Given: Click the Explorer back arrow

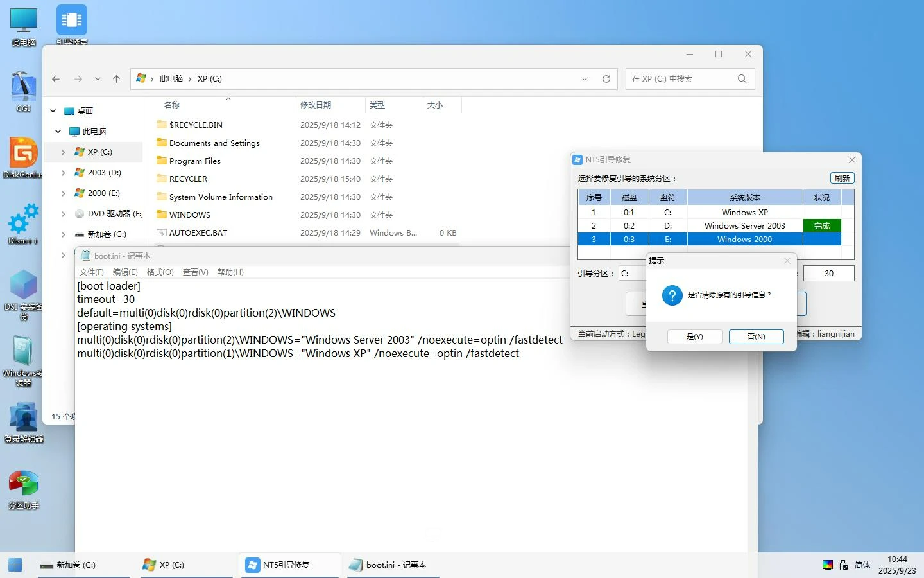Looking at the screenshot, I should pyautogui.click(x=56, y=79).
